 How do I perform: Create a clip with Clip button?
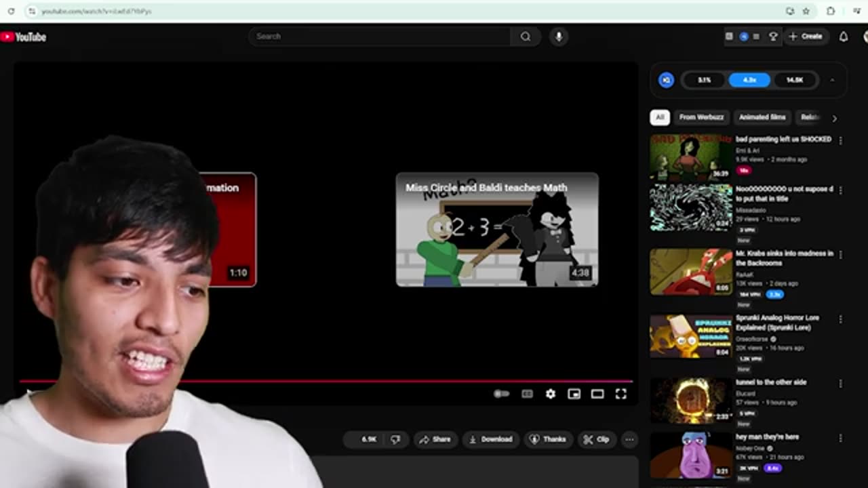pyautogui.click(x=597, y=439)
